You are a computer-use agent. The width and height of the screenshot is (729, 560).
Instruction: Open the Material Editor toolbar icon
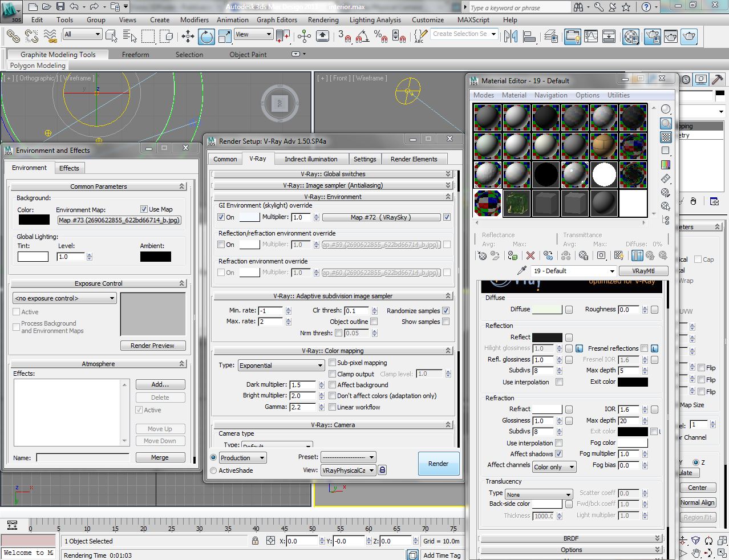631,36
